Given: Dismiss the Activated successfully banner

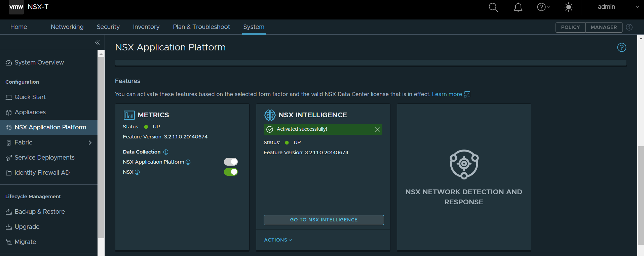Looking at the screenshot, I should click(377, 129).
